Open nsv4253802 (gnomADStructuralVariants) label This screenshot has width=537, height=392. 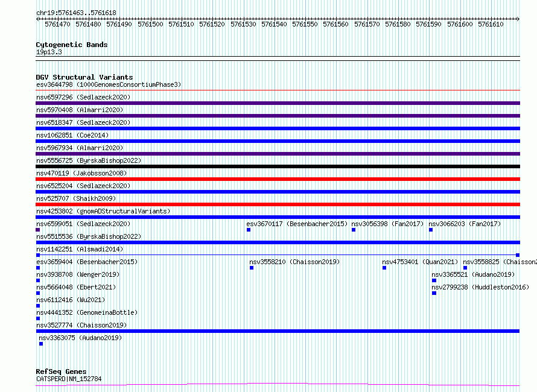(x=103, y=211)
